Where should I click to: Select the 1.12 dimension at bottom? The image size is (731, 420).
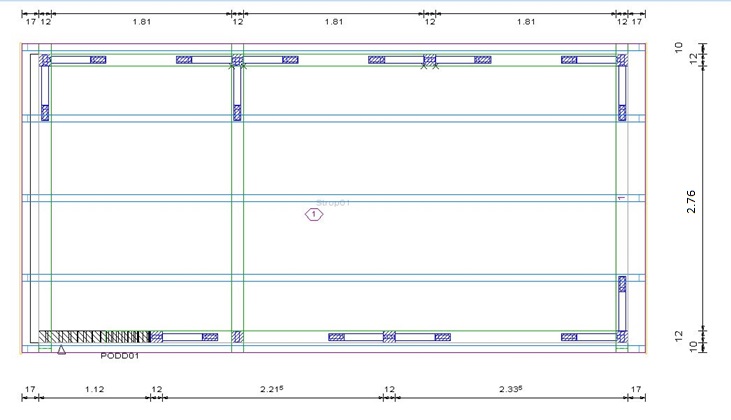(95, 389)
